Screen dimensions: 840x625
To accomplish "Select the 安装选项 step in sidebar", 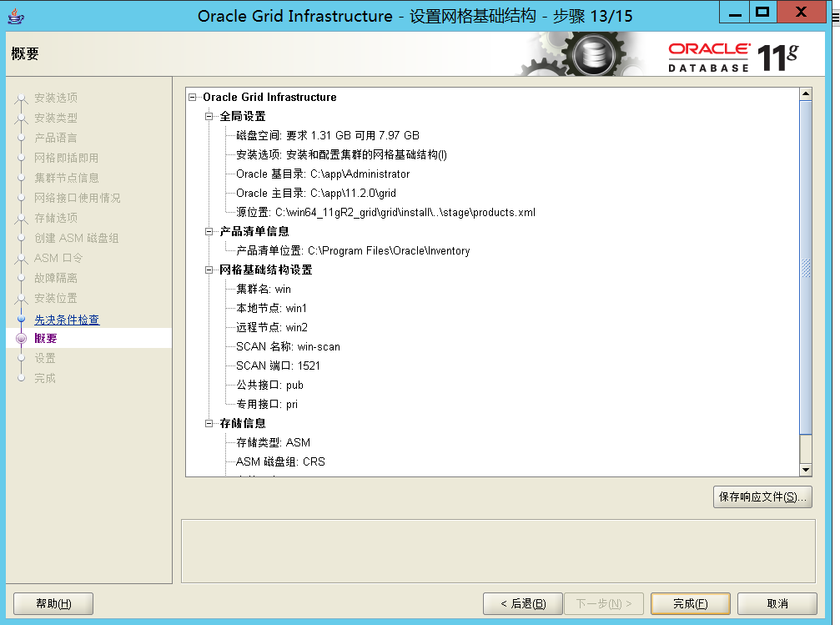I will [56, 98].
